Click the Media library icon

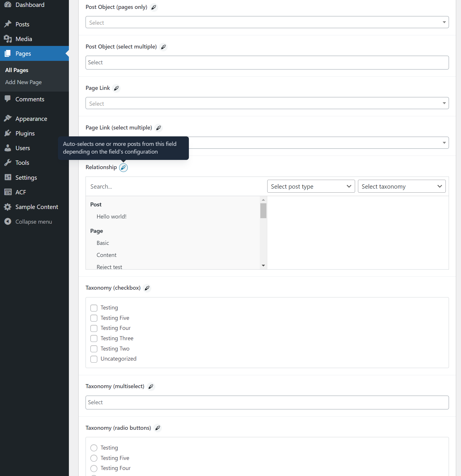tap(8, 39)
